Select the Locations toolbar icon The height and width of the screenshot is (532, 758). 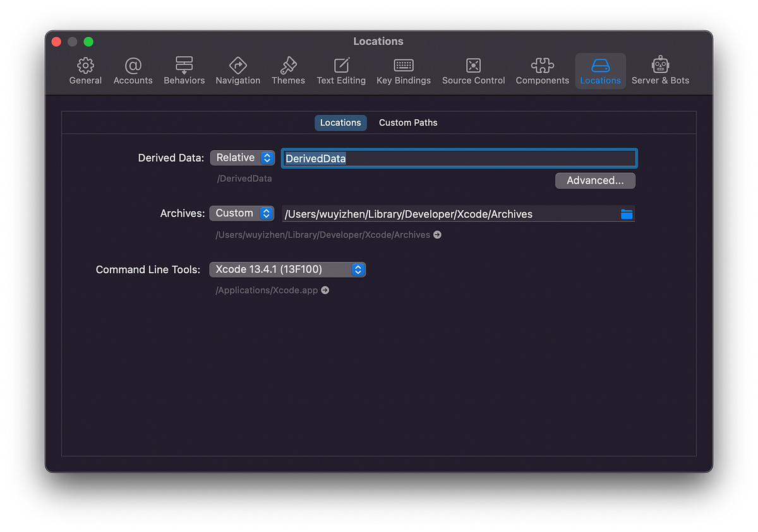[600, 71]
